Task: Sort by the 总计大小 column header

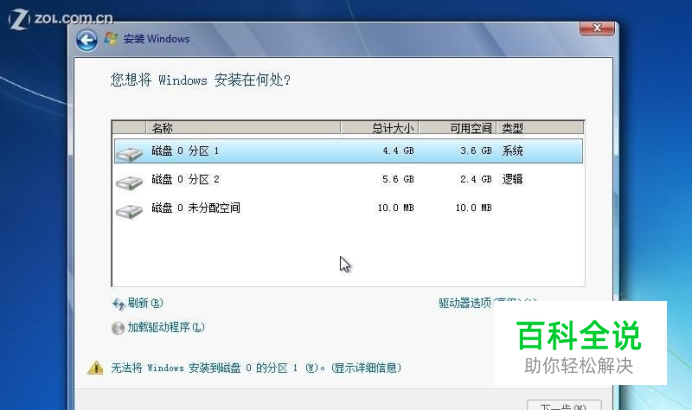Action: [x=380, y=128]
